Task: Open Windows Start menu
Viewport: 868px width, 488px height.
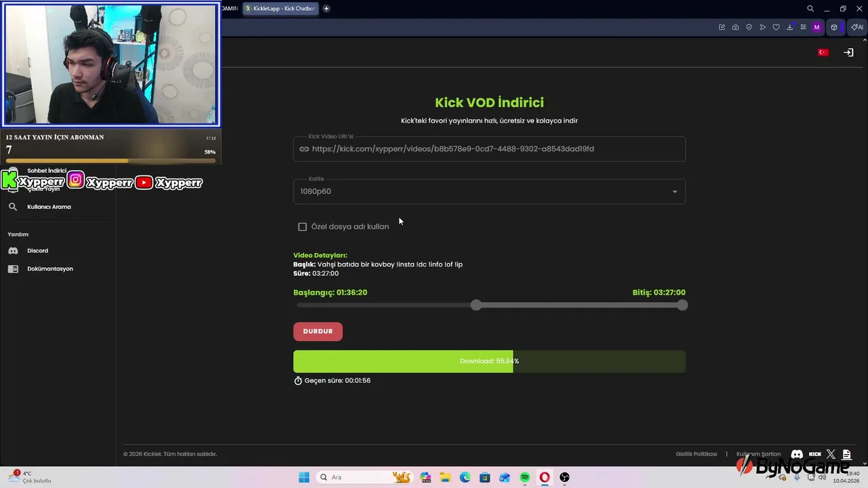Action: [x=304, y=477]
